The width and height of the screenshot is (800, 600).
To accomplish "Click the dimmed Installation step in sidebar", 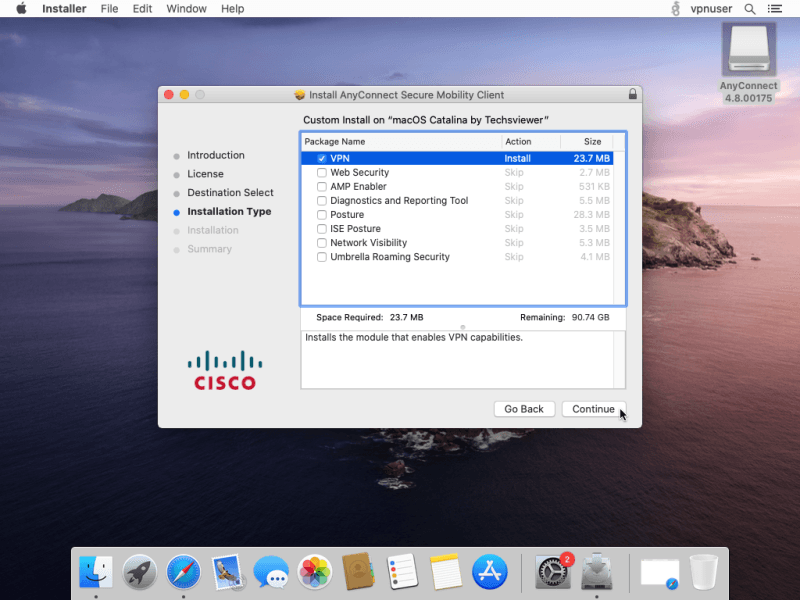I will (x=213, y=231).
